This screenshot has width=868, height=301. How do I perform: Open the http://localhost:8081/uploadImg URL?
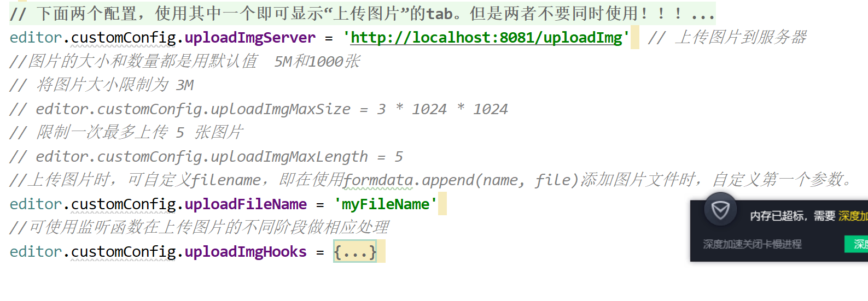click(x=486, y=37)
